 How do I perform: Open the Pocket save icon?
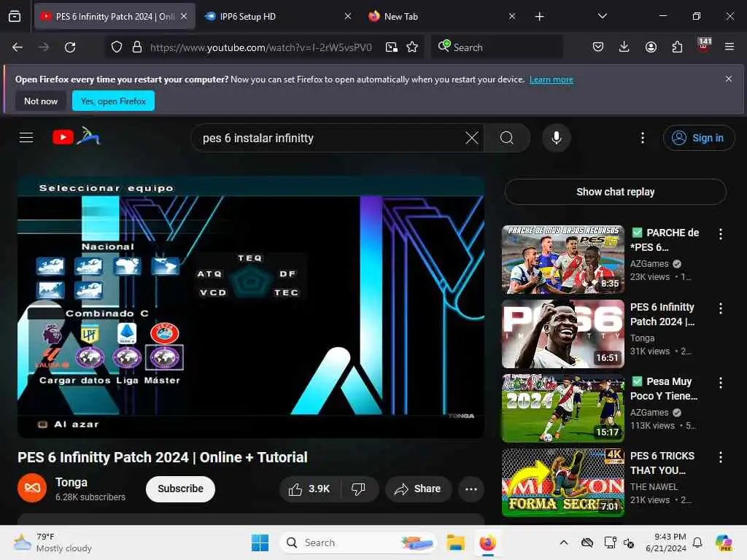pos(598,47)
